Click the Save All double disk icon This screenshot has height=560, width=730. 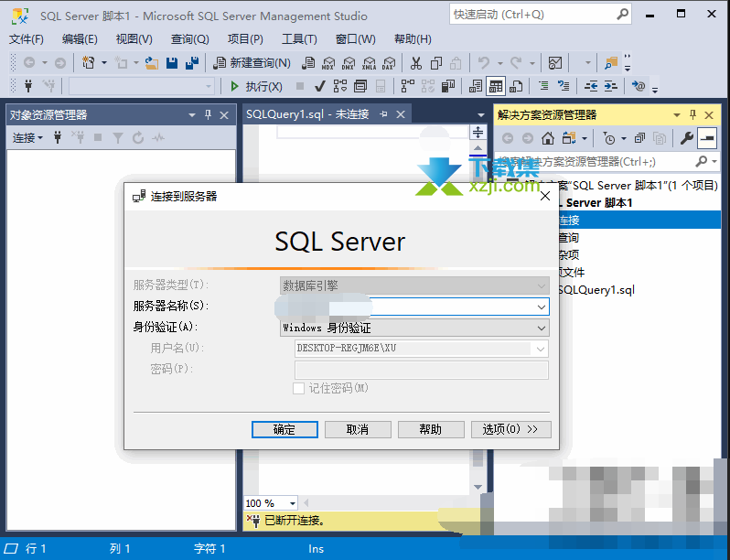[192, 62]
